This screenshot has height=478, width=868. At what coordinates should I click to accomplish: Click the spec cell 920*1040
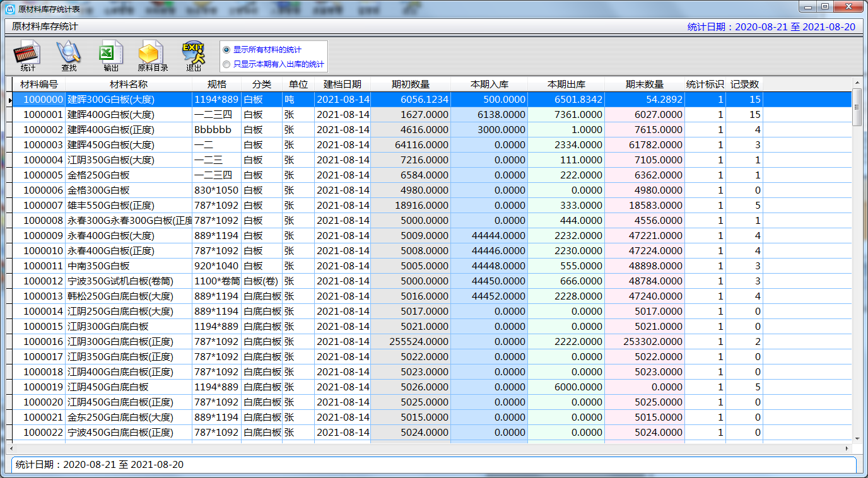point(217,266)
